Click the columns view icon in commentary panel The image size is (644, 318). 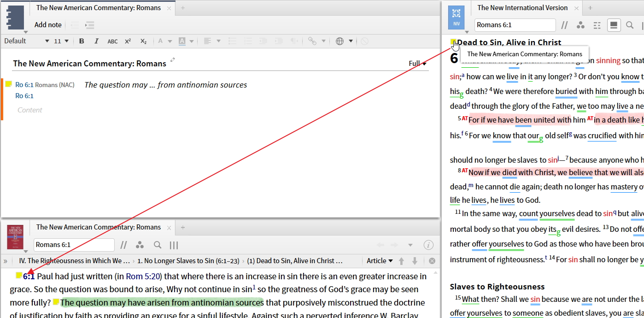click(174, 245)
